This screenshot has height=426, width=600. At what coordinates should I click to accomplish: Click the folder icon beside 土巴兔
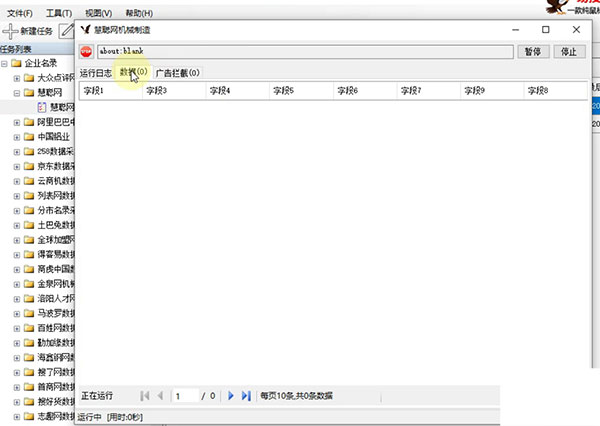[x=29, y=225]
